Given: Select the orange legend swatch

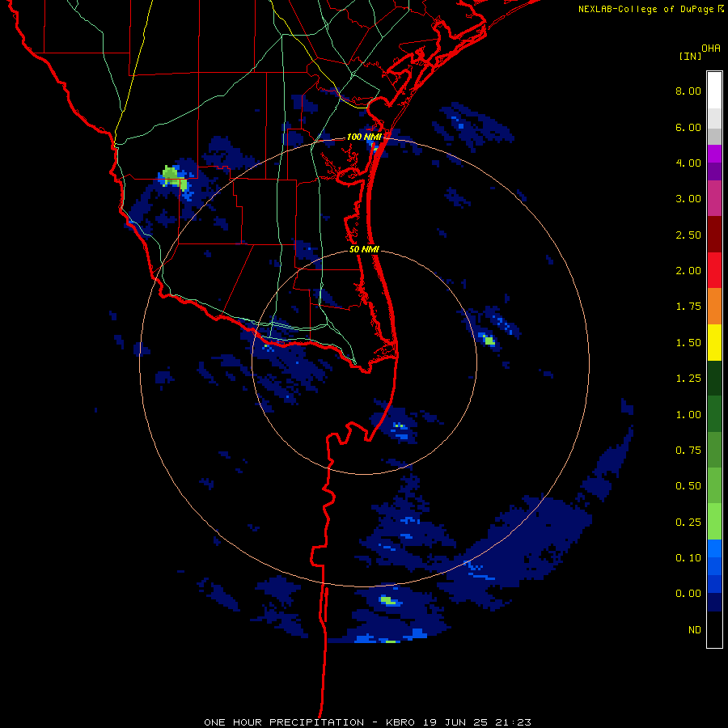Looking at the screenshot, I should (x=714, y=307).
